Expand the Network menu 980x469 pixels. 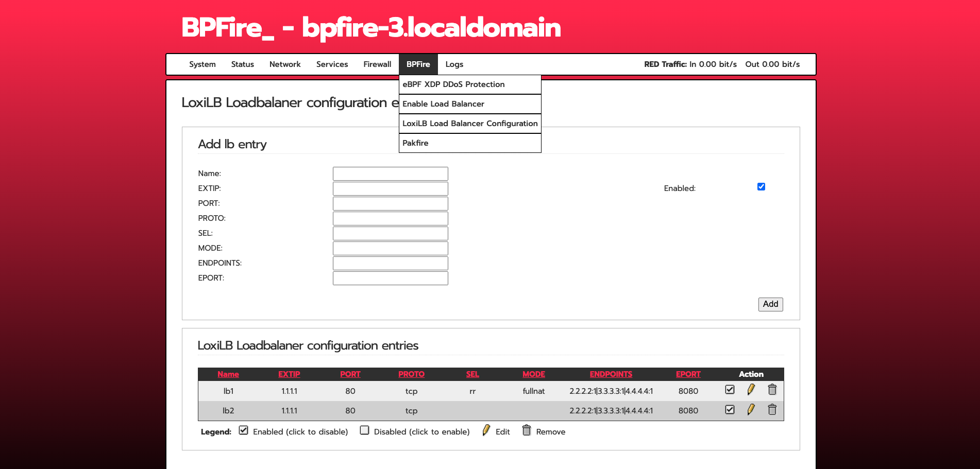point(285,64)
